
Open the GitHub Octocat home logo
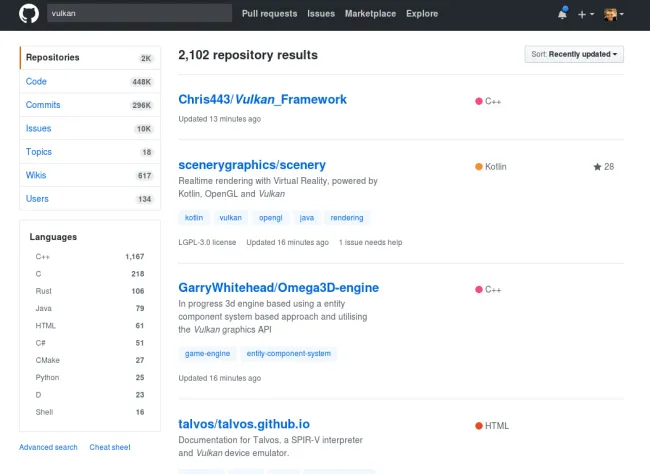29,13
